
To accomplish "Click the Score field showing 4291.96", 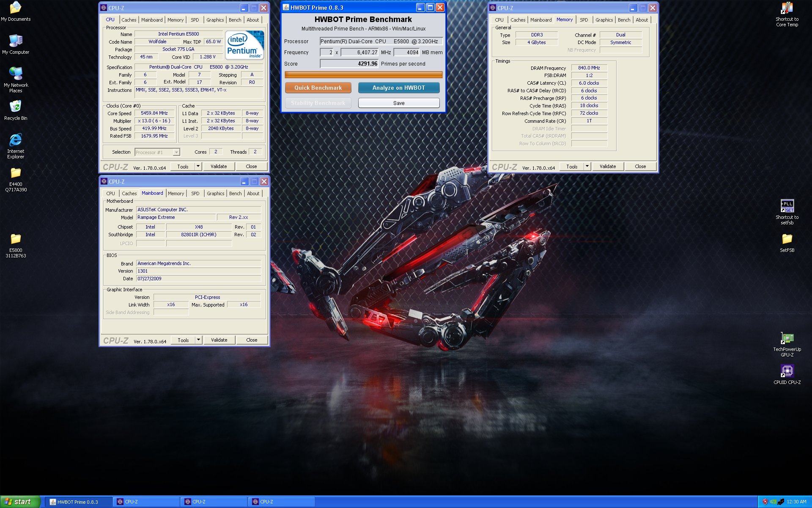I will click(349, 63).
